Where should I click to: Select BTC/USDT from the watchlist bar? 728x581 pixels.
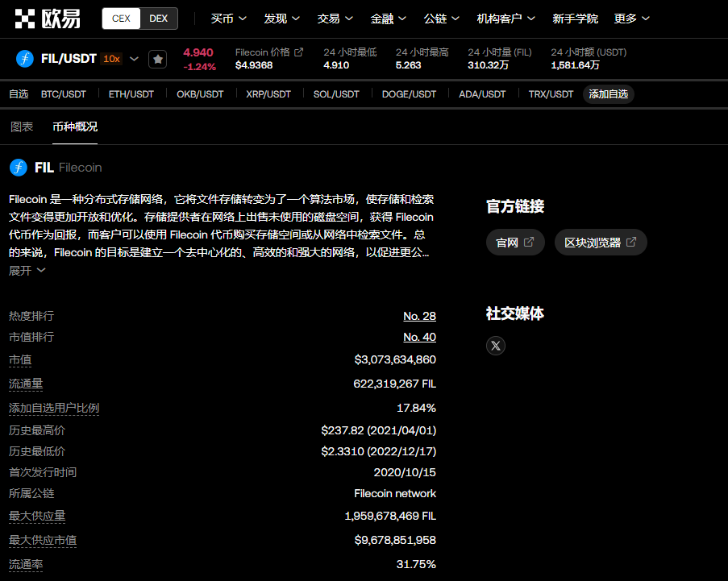pos(63,94)
